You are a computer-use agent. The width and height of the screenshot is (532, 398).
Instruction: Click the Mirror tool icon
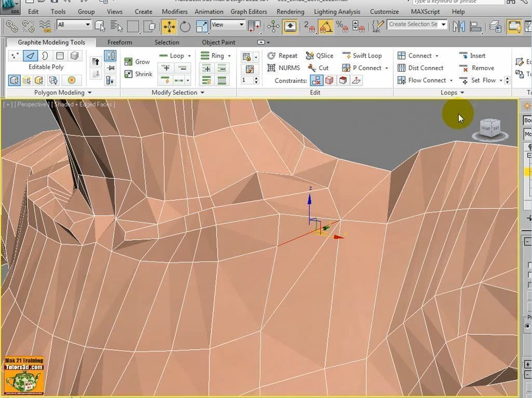[x=459, y=26]
